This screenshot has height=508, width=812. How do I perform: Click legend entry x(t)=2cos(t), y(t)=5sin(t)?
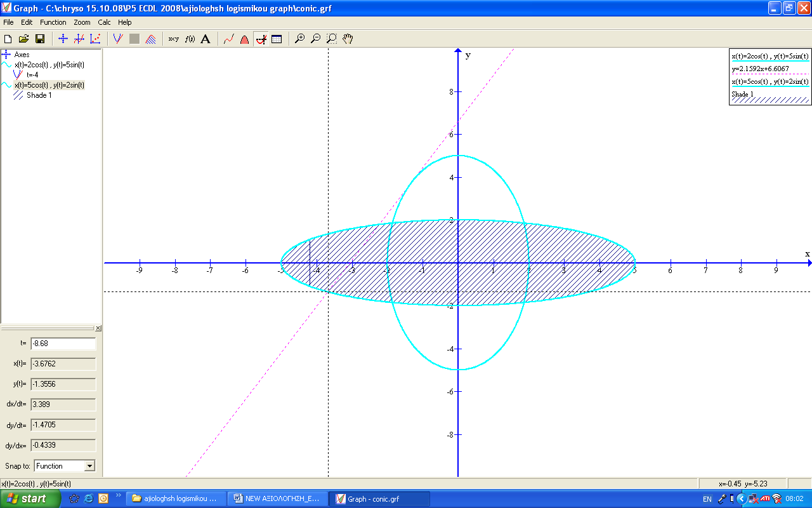tap(770, 56)
